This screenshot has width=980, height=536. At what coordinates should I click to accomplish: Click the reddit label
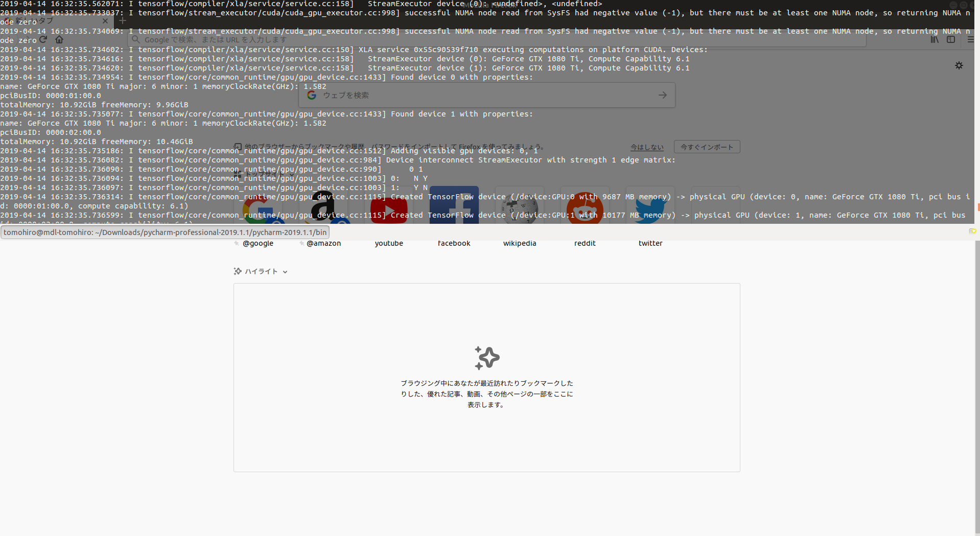(x=585, y=243)
